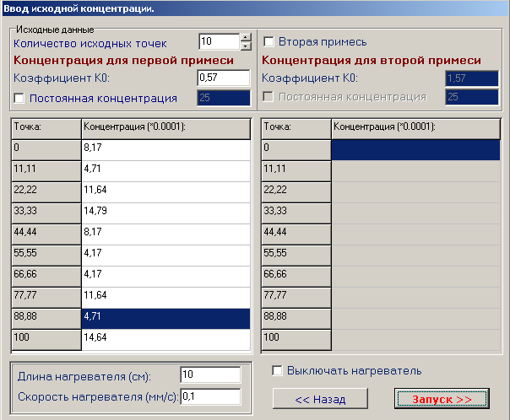Click left table row header 11,11
Viewport: 510px width, 420px height.
(x=46, y=171)
